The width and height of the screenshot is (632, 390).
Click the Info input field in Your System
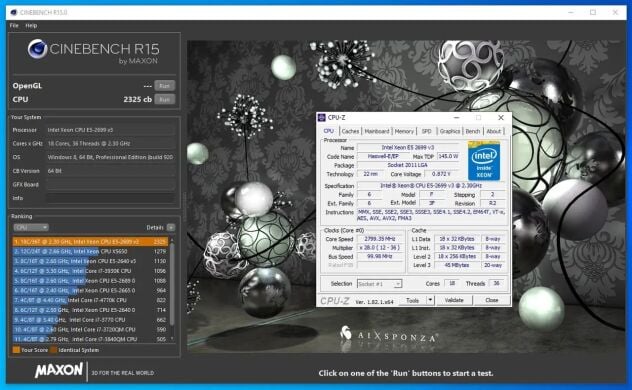tap(110, 198)
